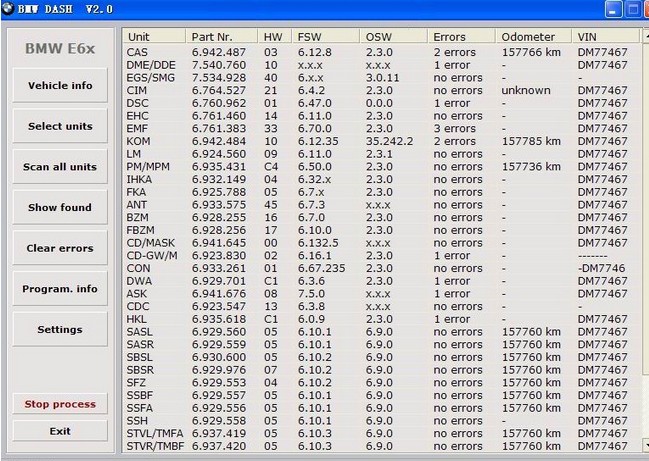Click the Errors column header
Screen dimensions: 649x461
tap(462, 36)
